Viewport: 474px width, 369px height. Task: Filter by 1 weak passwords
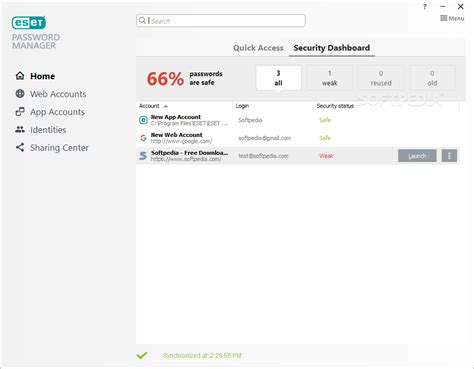[x=330, y=78]
